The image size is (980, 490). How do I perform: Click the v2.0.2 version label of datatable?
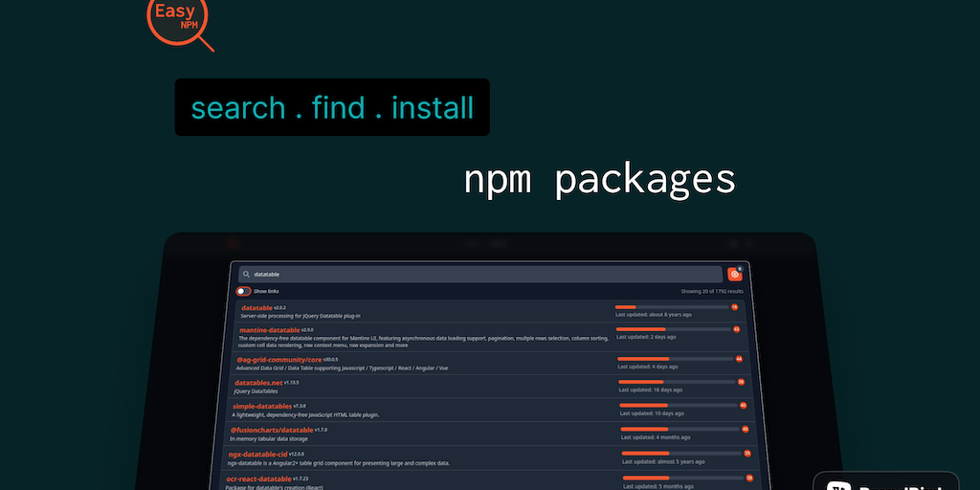pos(279,307)
